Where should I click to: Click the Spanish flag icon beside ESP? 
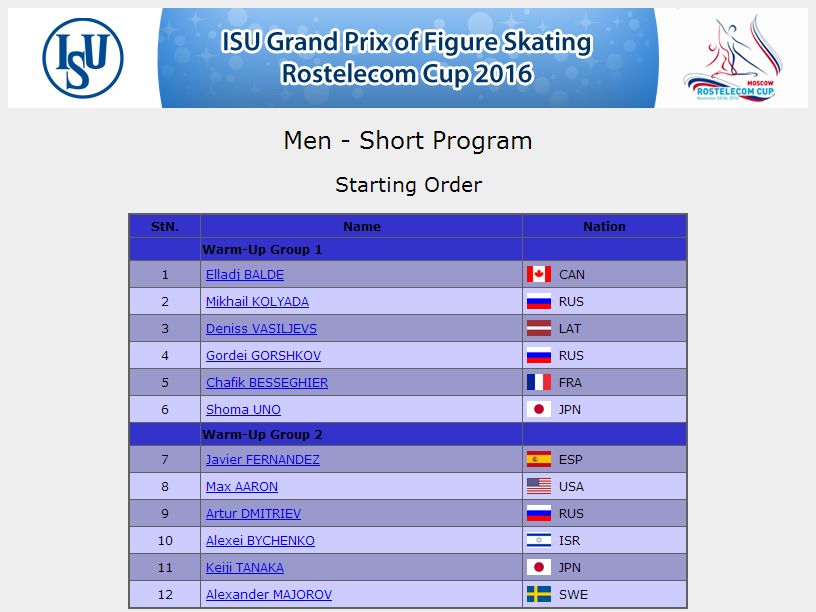(x=539, y=460)
